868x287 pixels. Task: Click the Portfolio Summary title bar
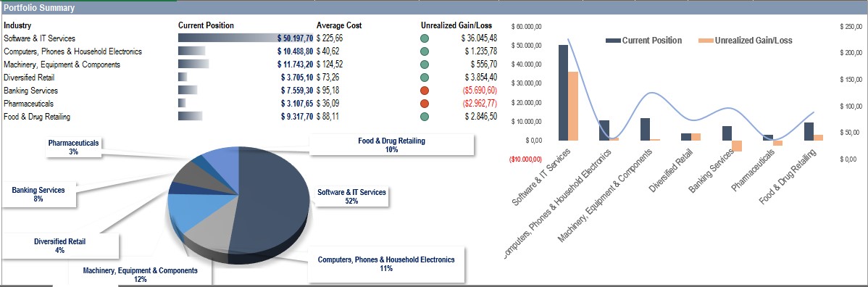pyautogui.click(x=434, y=8)
